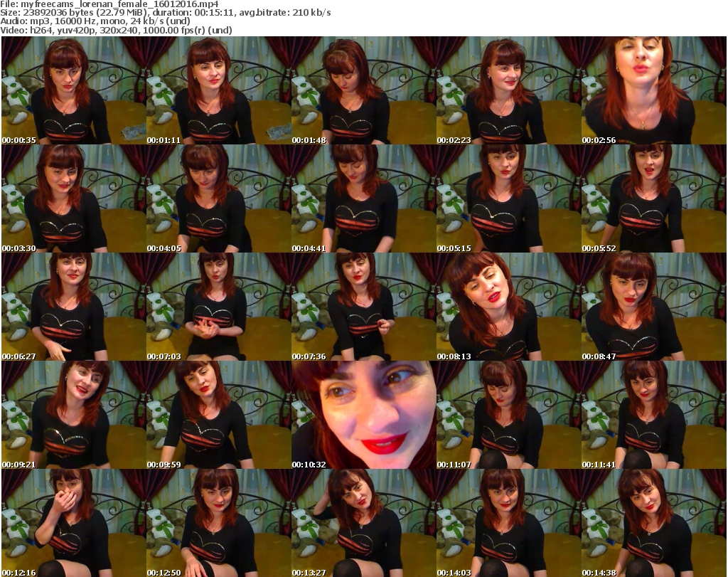This screenshot has height=577, width=728.
Task: Click the Audio mp3 info line
Action: click(x=95, y=21)
